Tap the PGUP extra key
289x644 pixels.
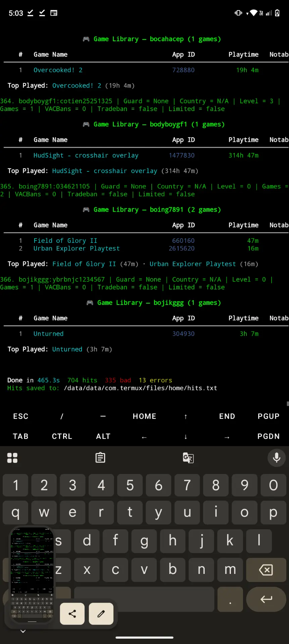click(269, 416)
